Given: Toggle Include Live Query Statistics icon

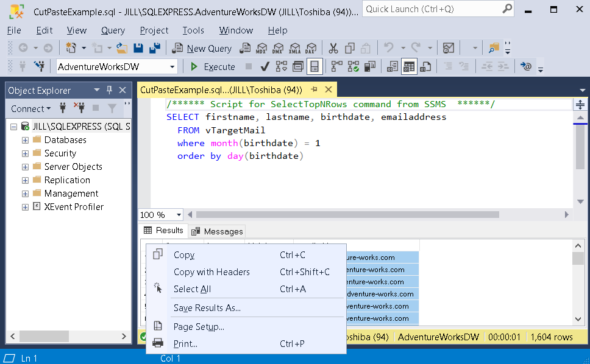Looking at the screenshot, I should [353, 67].
